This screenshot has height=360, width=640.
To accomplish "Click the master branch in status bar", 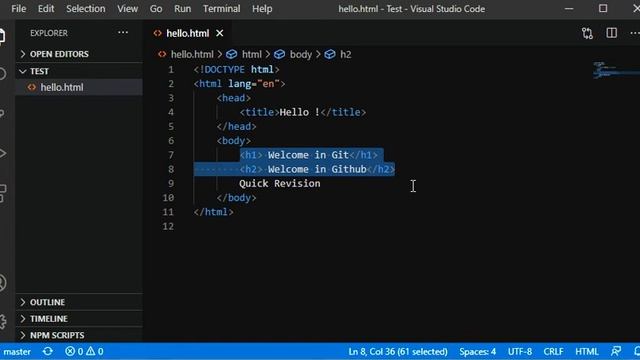I will click(17, 351).
